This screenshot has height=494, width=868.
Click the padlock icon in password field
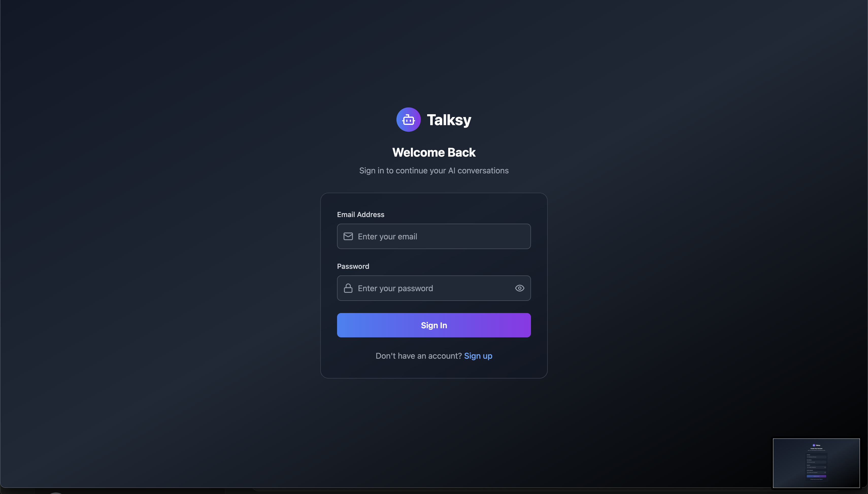(x=348, y=288)
